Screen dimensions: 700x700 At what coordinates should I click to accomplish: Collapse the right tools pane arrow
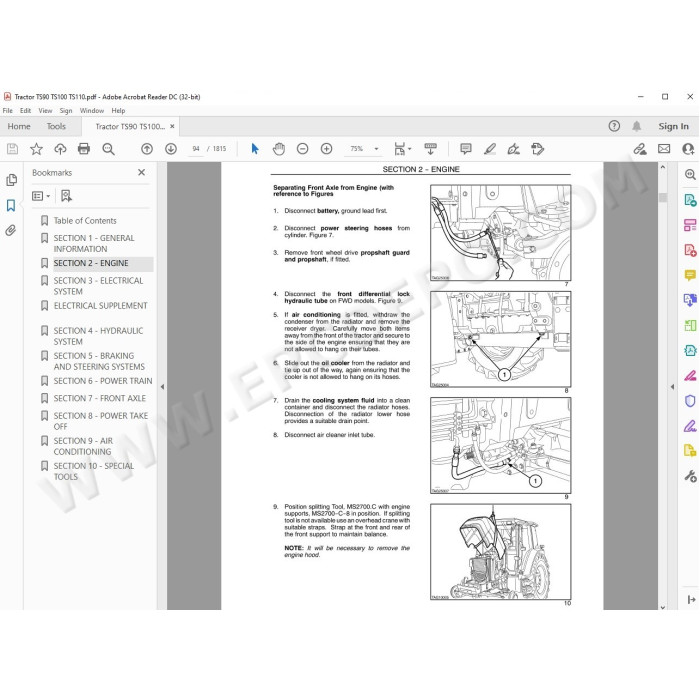coord(672,387)
